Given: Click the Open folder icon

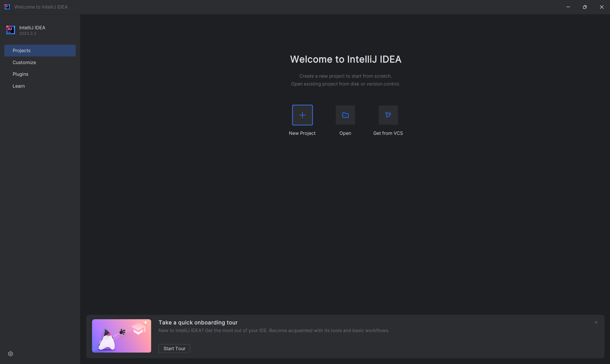Looking at the screenshot, I should coord(345,115).
